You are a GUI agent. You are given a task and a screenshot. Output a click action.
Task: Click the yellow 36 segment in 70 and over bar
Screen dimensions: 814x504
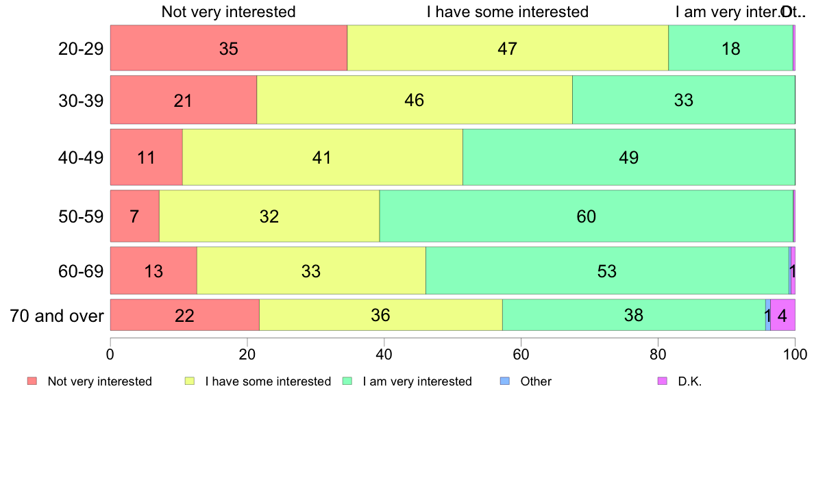381,315
